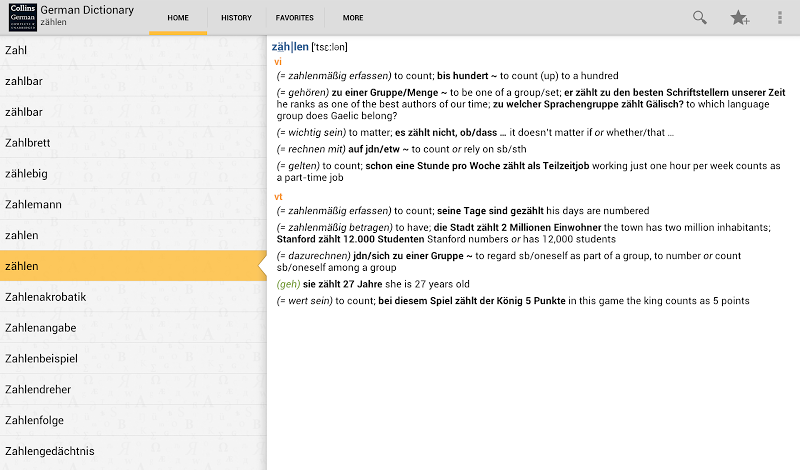Tap the zäh|len headword in definition
Screen dimensions: 800x470
(290, 47)
